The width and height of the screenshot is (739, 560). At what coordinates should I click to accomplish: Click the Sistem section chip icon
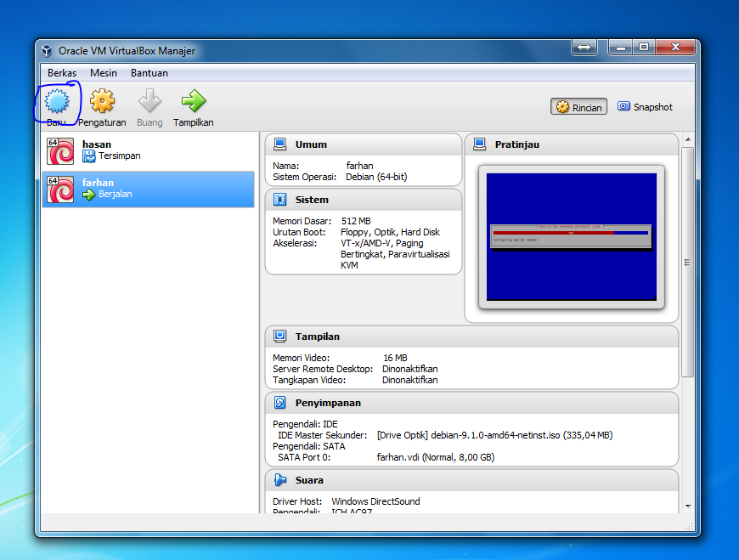coord(281,199)
